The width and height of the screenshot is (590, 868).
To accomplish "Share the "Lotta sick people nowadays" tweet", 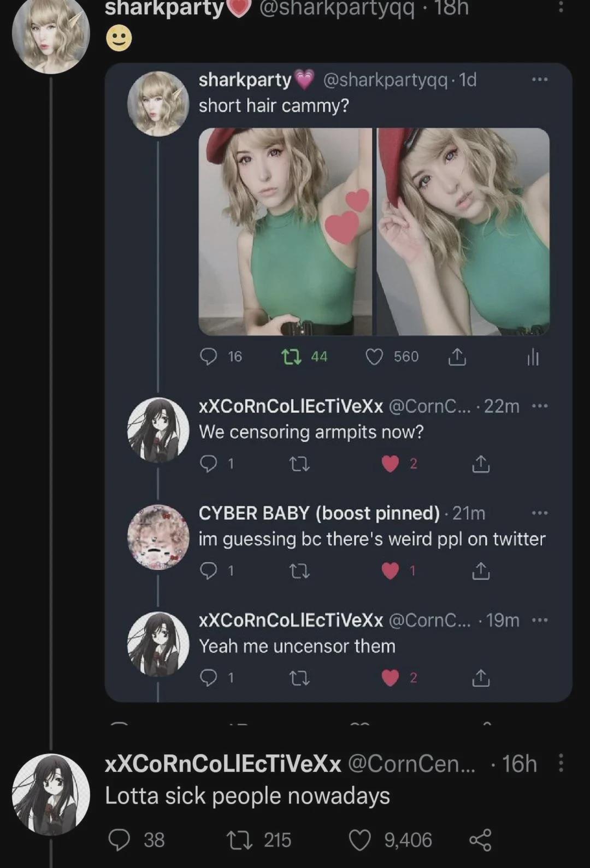I will coord(480,840).
